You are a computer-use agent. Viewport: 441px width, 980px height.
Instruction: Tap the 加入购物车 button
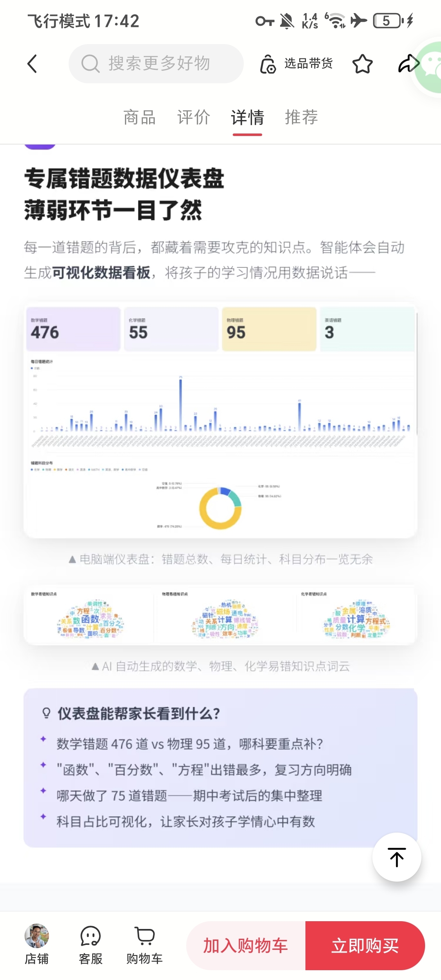click(246, 946)
